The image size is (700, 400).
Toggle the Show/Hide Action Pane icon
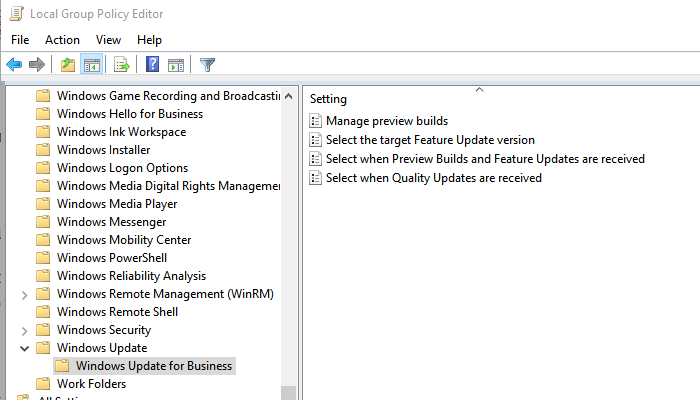(x=176, y=65)
